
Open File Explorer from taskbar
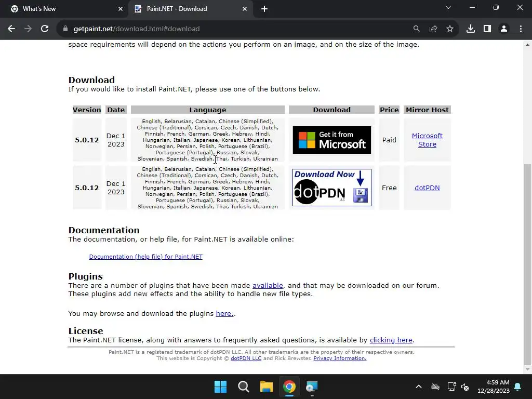point(267,387)
